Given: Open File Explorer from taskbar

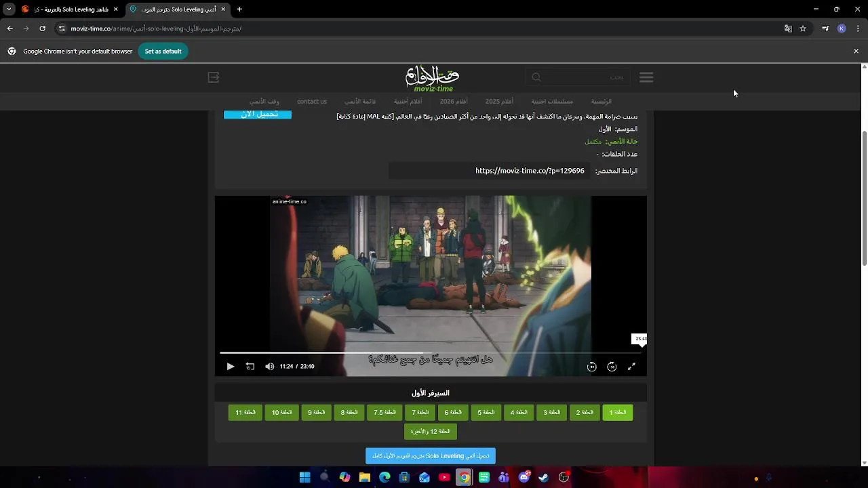Looking at the screenshot, I should pyautogui.click(x=365, y=477).
